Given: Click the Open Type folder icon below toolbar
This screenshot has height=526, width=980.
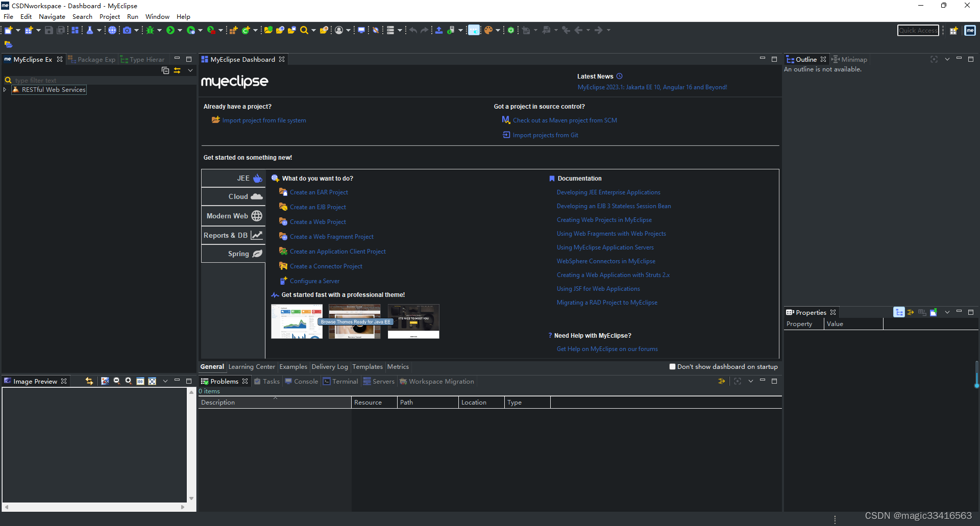Looking at the screenshot, I should pos(8,44).
